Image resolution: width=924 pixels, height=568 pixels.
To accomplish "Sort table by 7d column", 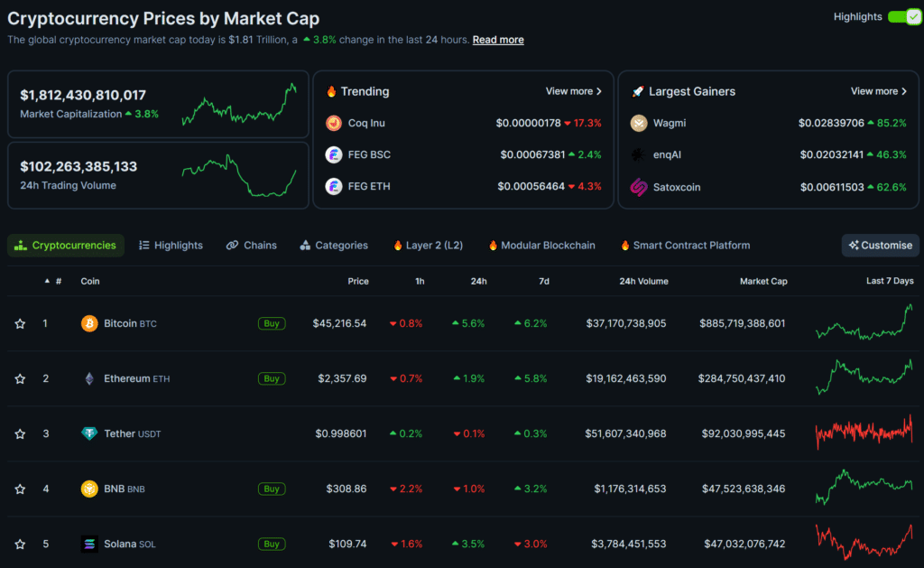I will point(544,282).
